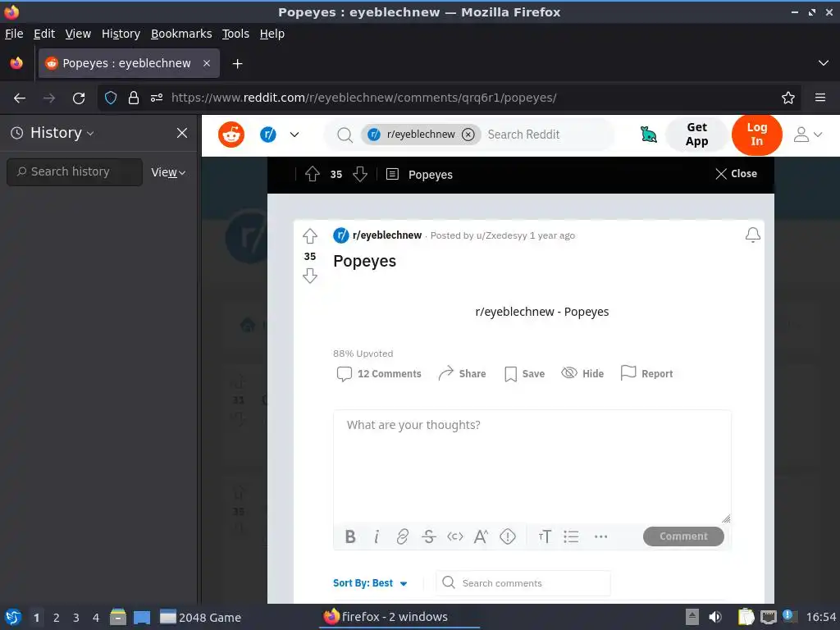Apply bold formatting in comment editor
The width and height of the screenshot is (840, 630).
pos(350,536)
